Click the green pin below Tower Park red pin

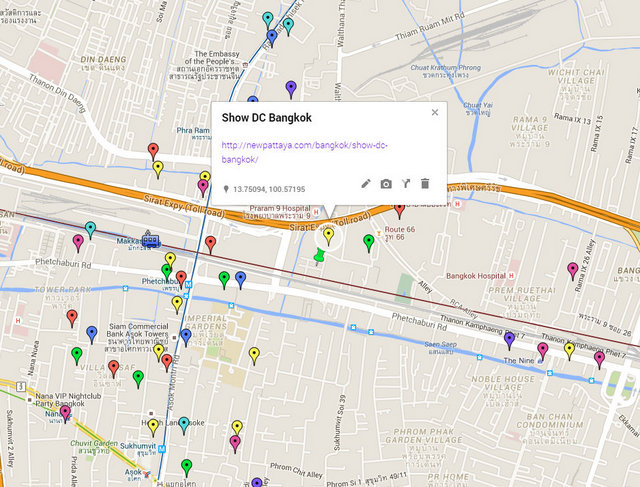tap(76, 355)
